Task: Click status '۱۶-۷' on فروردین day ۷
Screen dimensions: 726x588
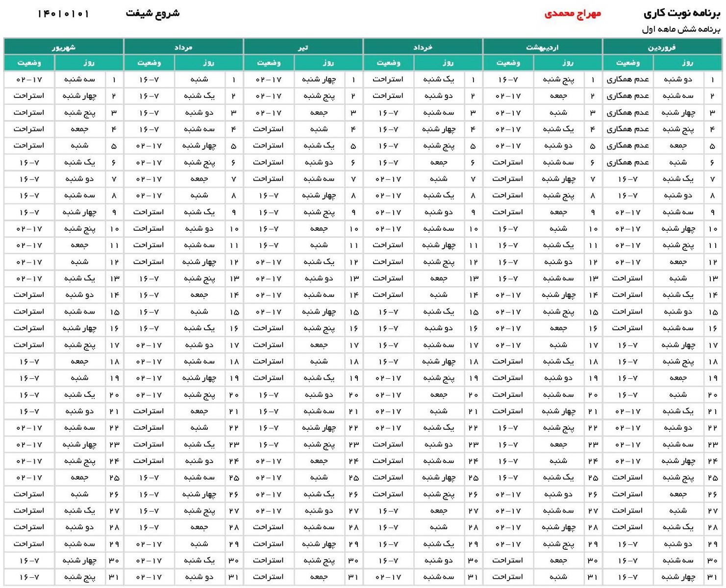Action: tap(627, 179)
